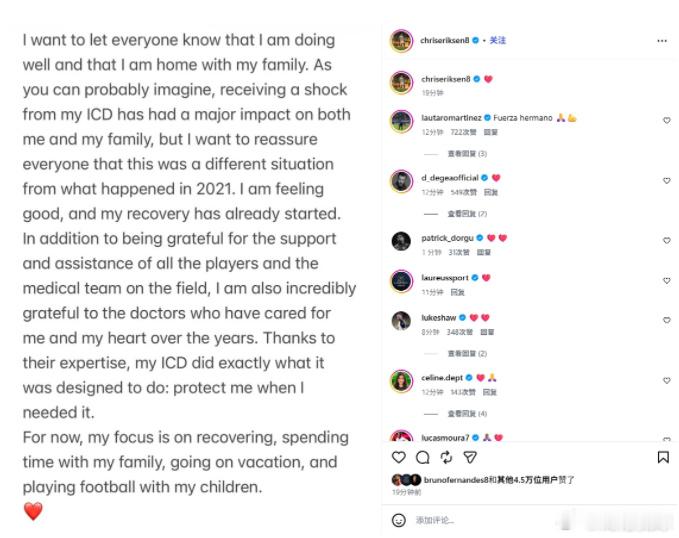Expand the 4 replies under celine.dept
679x538 pixels.
tap(467, 414)
